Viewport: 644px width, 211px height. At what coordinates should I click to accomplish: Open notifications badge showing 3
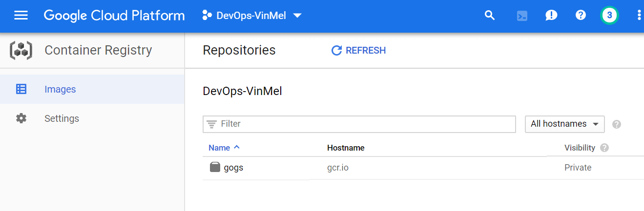pos(609,16)
